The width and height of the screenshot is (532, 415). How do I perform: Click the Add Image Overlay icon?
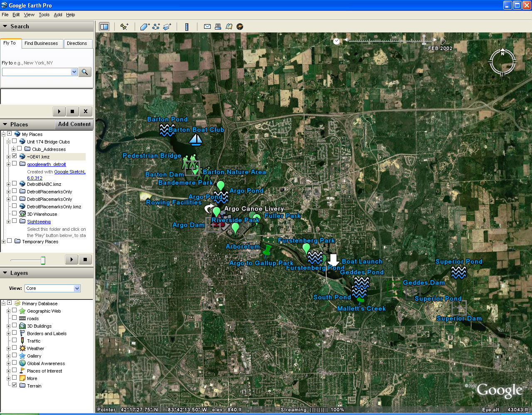167,27
